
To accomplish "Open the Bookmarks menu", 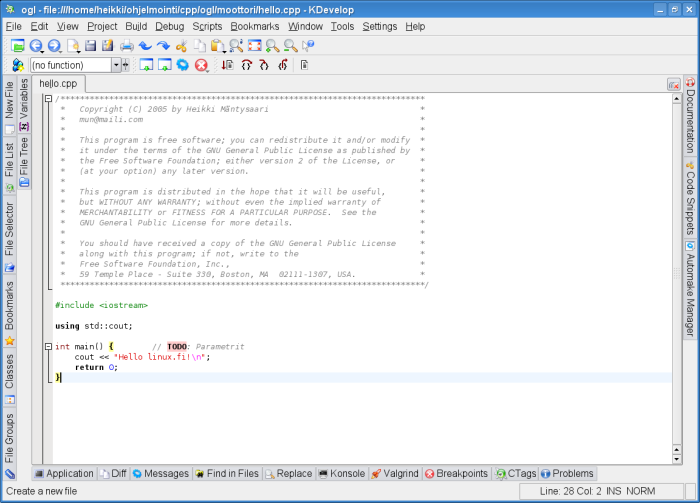I will (255, 26).
